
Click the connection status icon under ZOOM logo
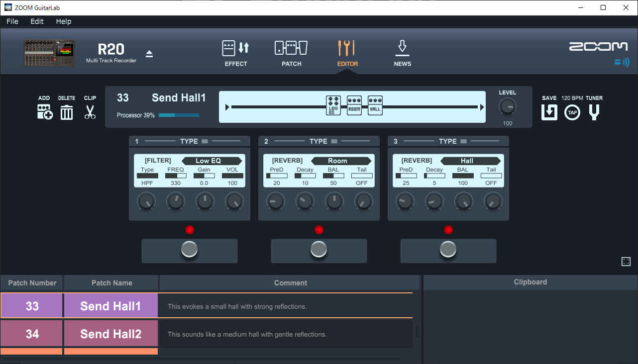(622, 62)
